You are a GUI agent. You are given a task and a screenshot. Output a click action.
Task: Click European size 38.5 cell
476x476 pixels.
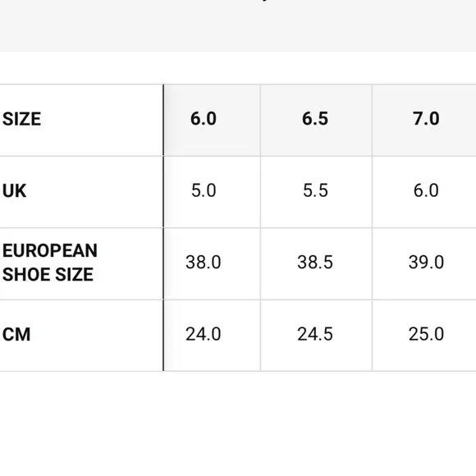[x=316, y=263]
